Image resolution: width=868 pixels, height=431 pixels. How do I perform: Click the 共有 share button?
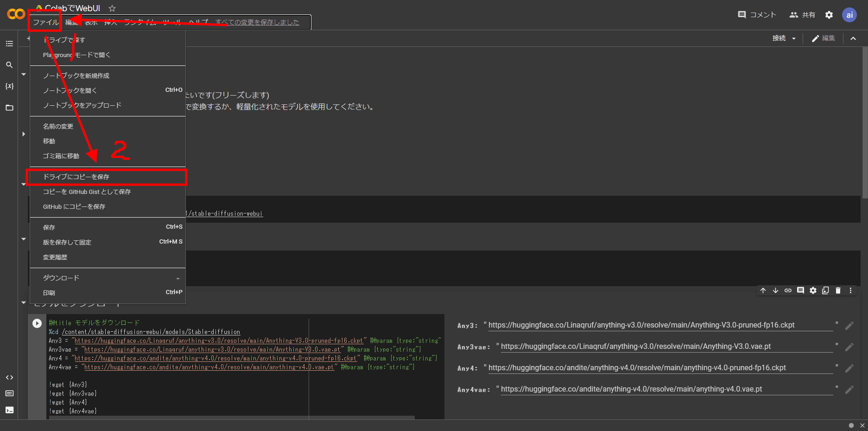point(802,15)
